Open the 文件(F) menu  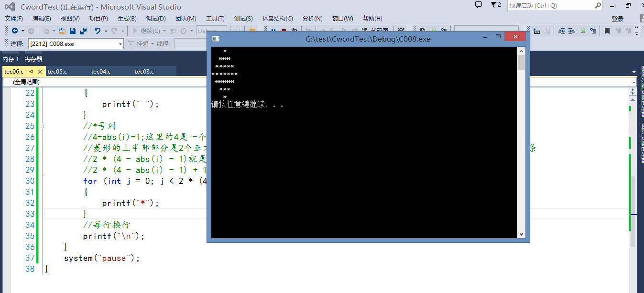tap(14, 19)
